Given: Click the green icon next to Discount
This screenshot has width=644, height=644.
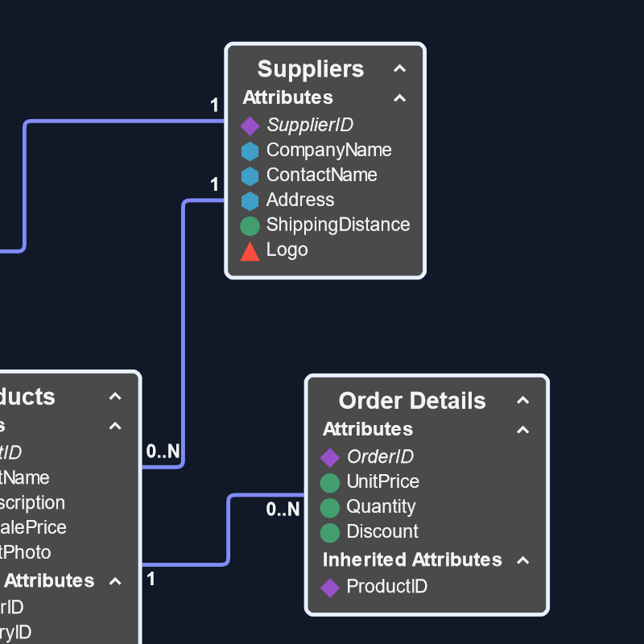Looking at the screenshot, I should 328,532.
